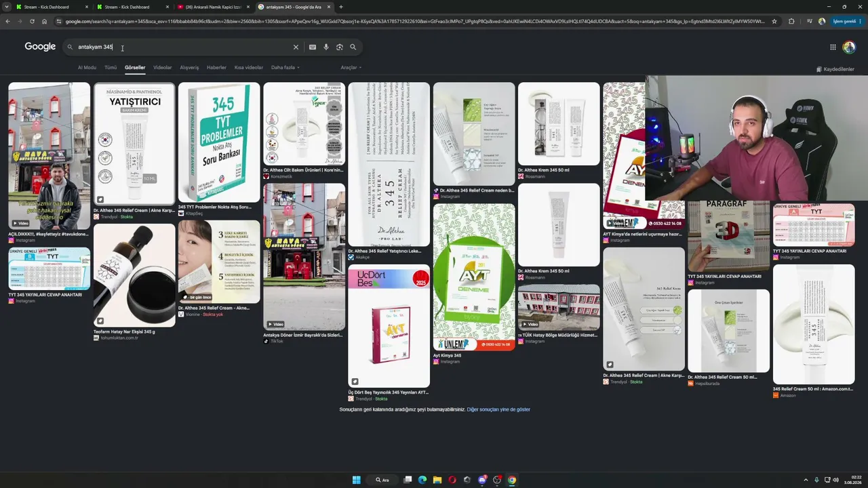Open the 345 Relief Cream Amazon thumbnail
The width and height of the screenshot is (868, 488).
coord(814,324)
